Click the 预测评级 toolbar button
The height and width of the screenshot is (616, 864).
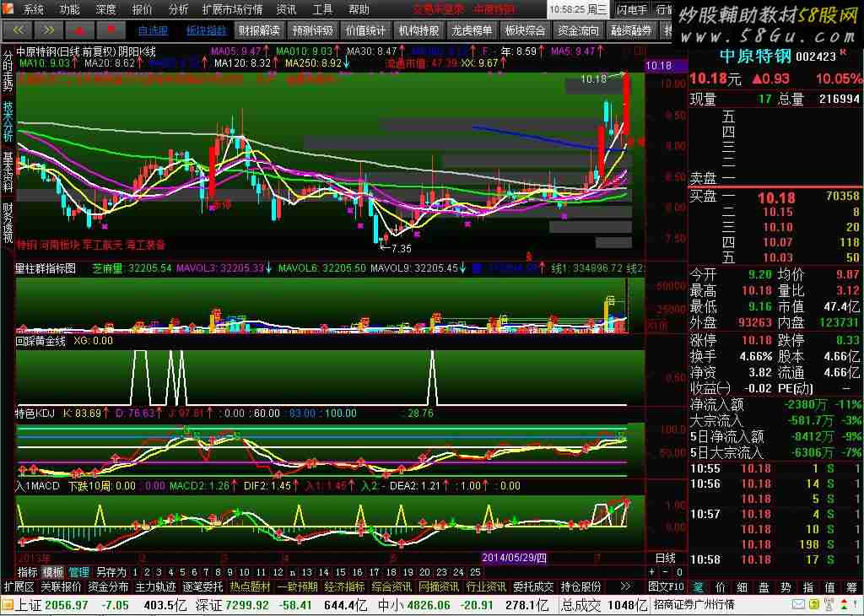point(312,31)
